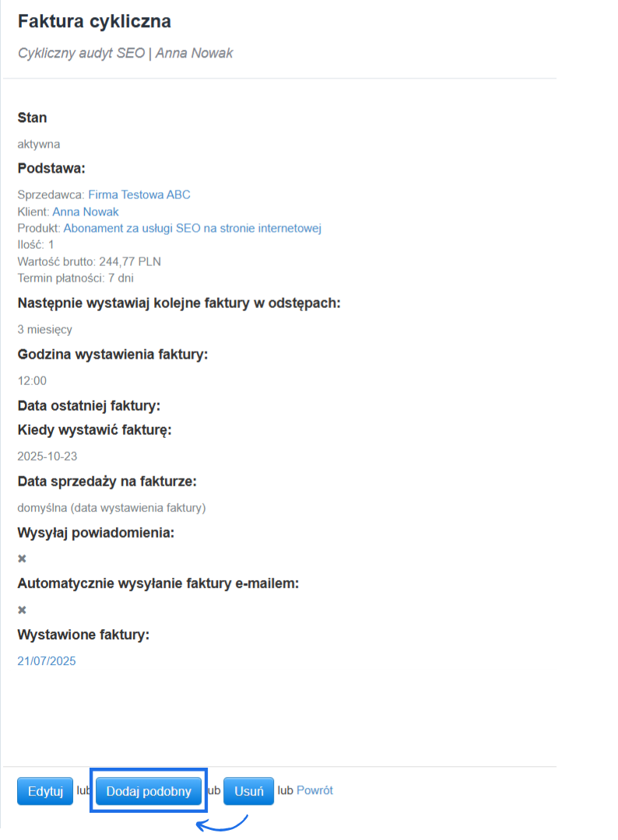The width and height of the screenshot is (618, 840).
Task: Click the curved blue arrow below Dodaj podobny
Action: coord(222,825)
